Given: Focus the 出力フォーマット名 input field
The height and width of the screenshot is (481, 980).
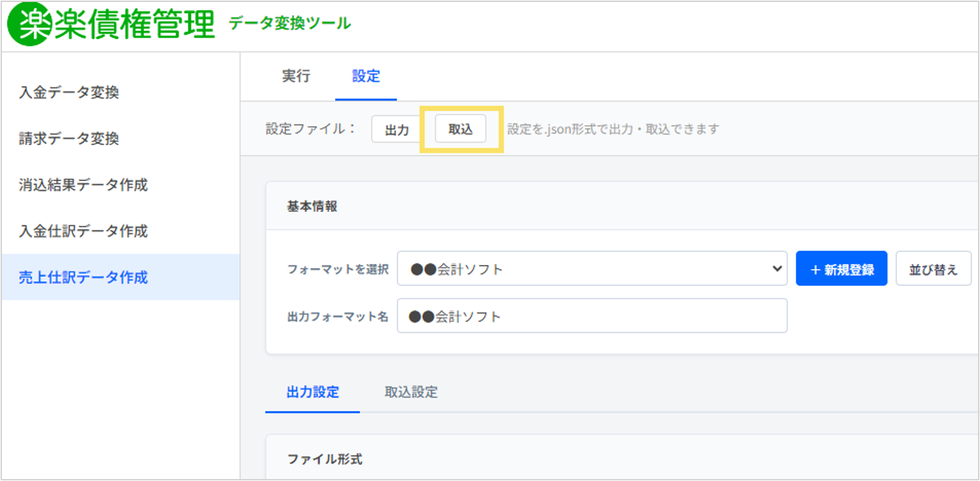Looking at the screenshot, I should [x=592, y=316].
